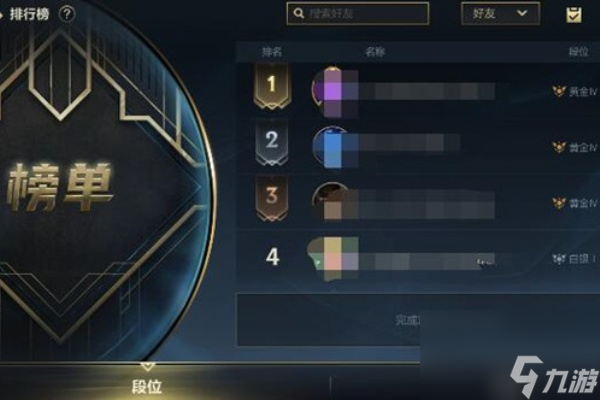Open the 好友 filter dropdown
The image size is (600, 400).
coord(501,13)
